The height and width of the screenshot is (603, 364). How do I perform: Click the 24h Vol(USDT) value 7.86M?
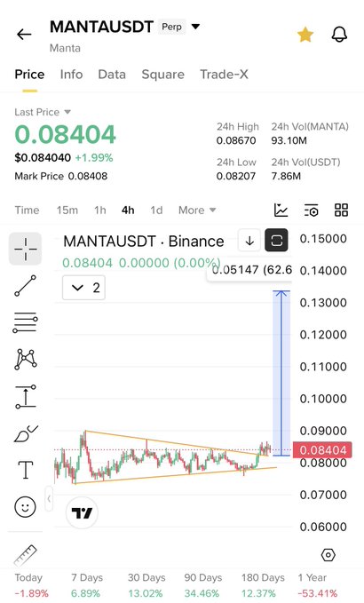pyautogui.click(x=286, y=176)
